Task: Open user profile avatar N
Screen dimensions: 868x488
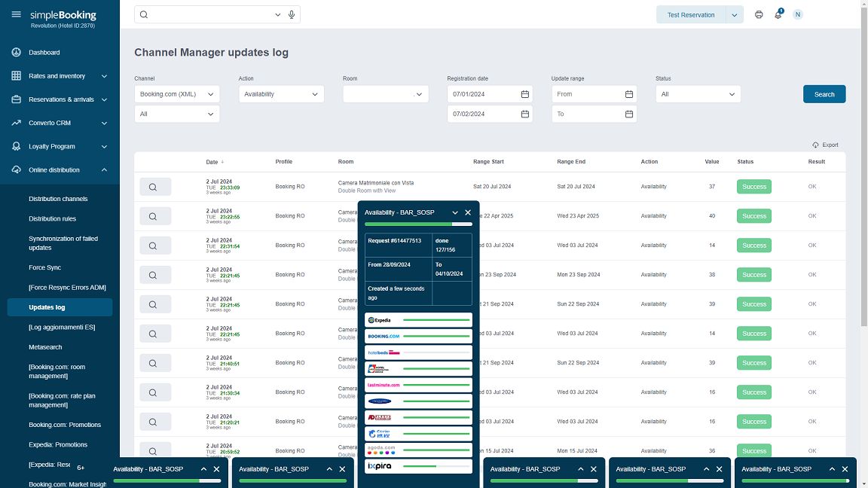Action: pyautogui.click(x=798, y=15)
